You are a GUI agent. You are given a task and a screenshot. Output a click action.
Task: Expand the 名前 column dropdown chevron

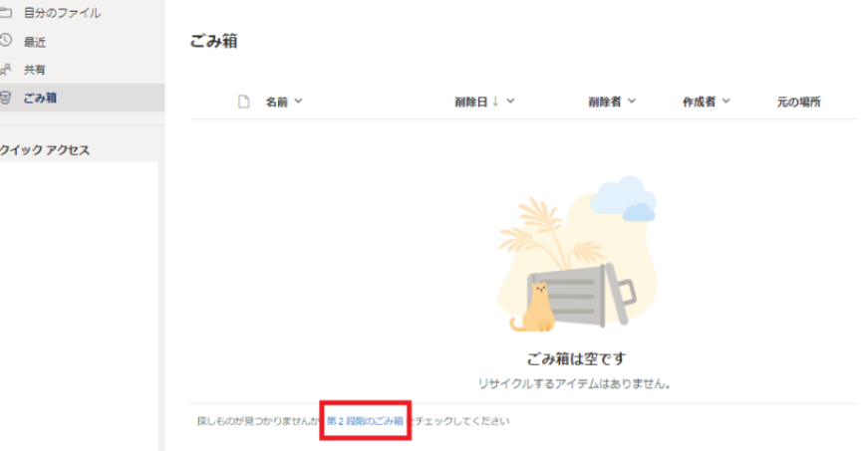(x=298, y=102)
